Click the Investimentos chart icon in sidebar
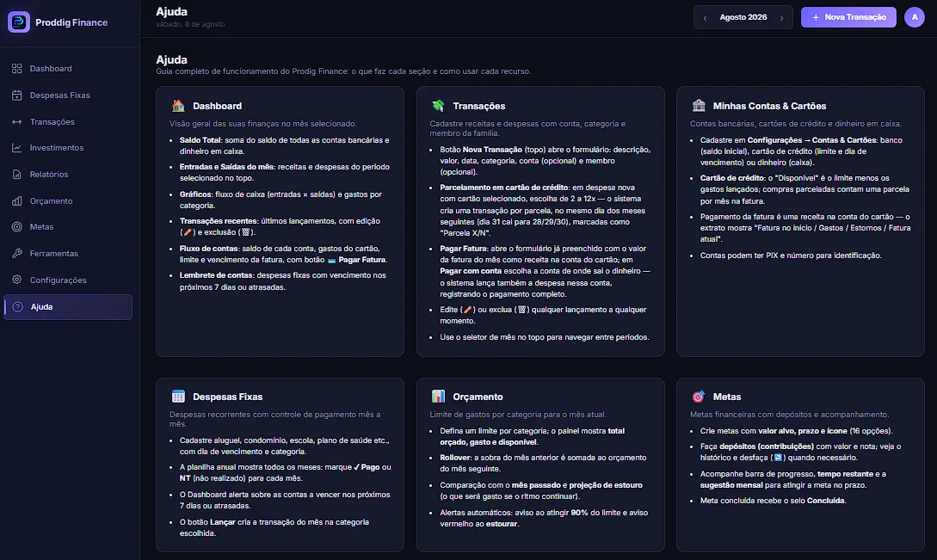 16,148
